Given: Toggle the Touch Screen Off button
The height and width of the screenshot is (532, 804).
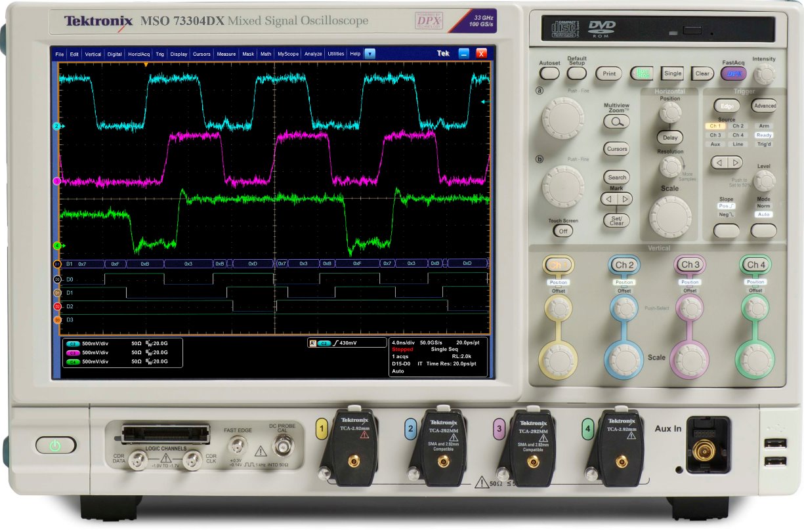Looking at the screenshot, I should 562,231.
